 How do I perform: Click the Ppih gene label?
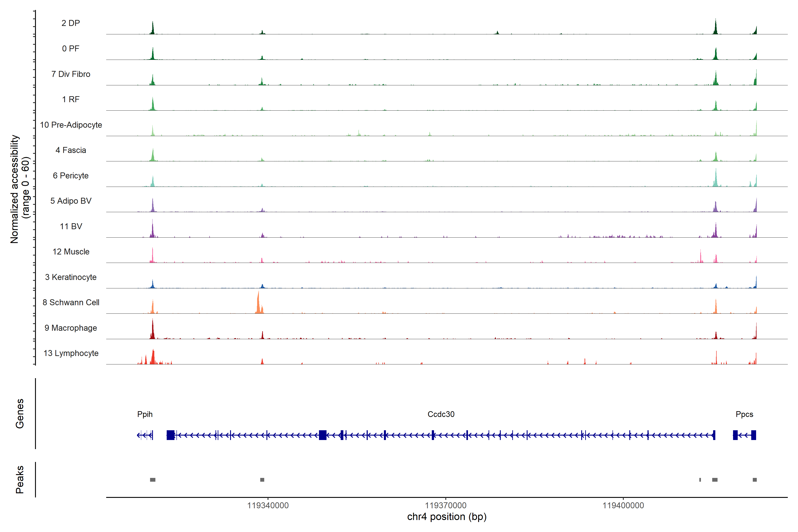click(145, 414)
